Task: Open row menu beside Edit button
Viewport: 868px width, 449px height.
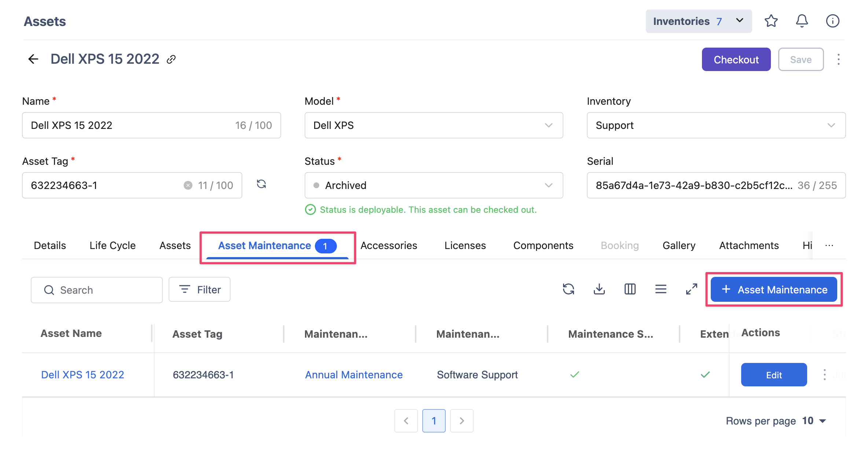Action: (824, 375)
